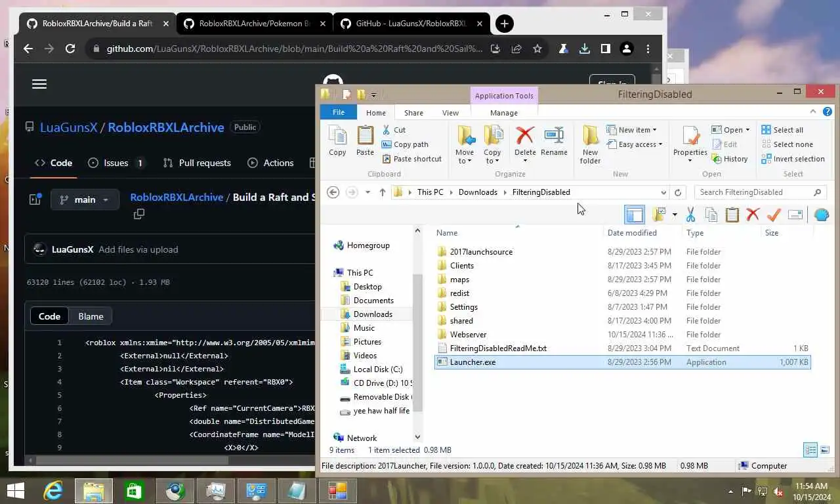Open GitHub hamburger menu icon

click(39, 84)
